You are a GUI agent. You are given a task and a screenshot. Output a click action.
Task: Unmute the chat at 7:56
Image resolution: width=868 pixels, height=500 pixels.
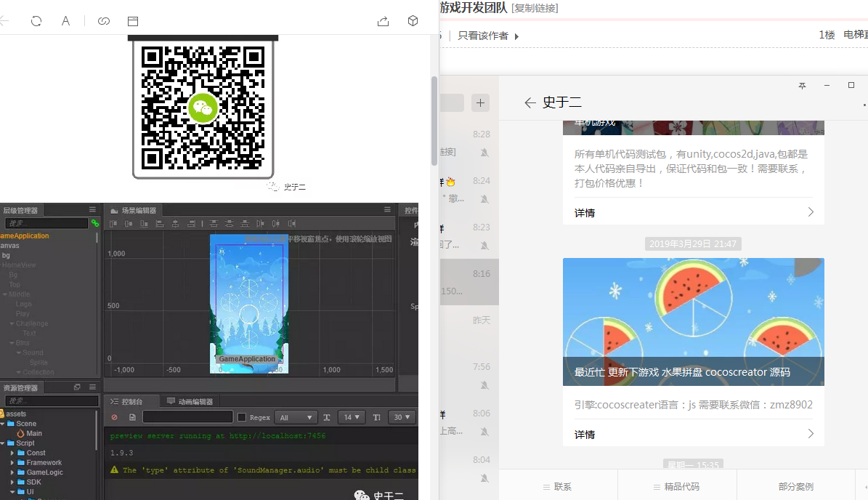(x=484, y=385)
